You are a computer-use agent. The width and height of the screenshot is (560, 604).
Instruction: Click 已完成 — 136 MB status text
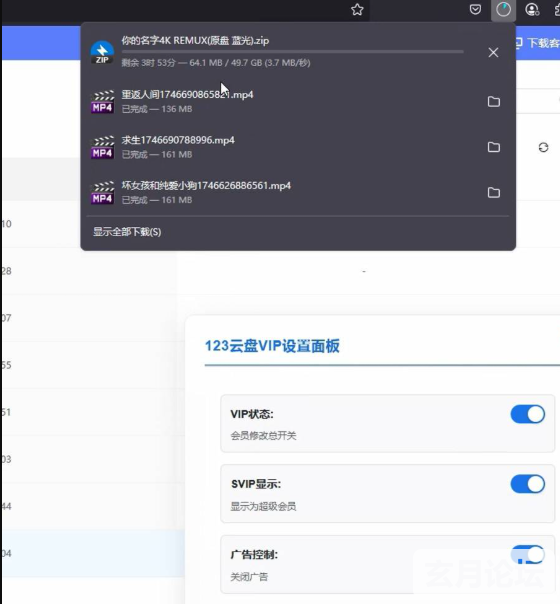point(157,109)
